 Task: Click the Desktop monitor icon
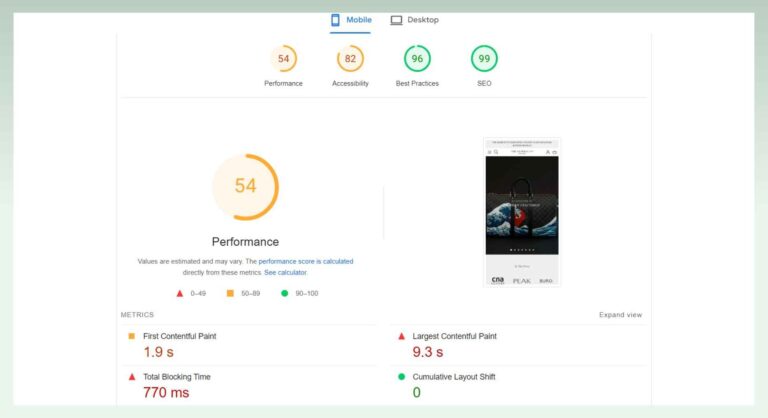coord(396,20)
